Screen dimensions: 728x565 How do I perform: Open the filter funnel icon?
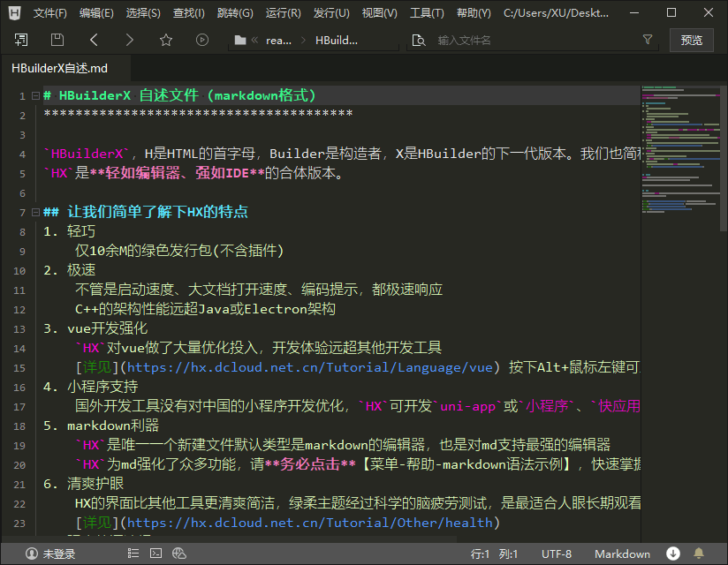coord(648,40)
